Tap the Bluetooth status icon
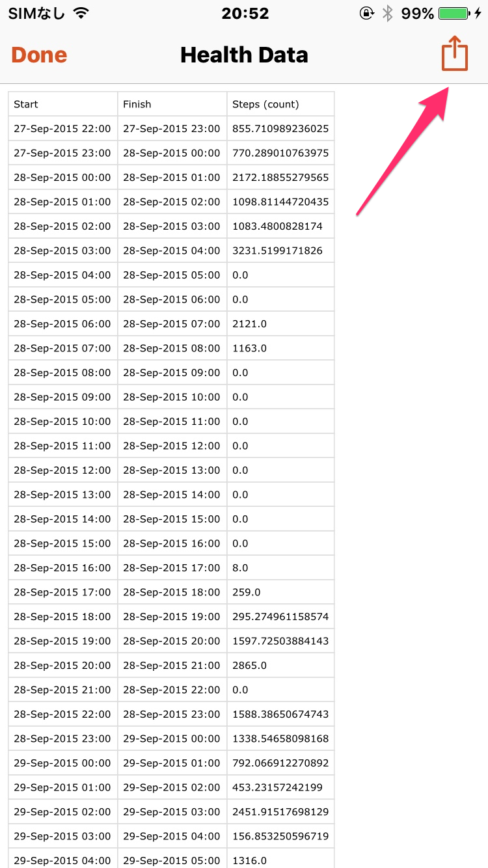The width and height of the screenshot is (488, 868). 388,13
